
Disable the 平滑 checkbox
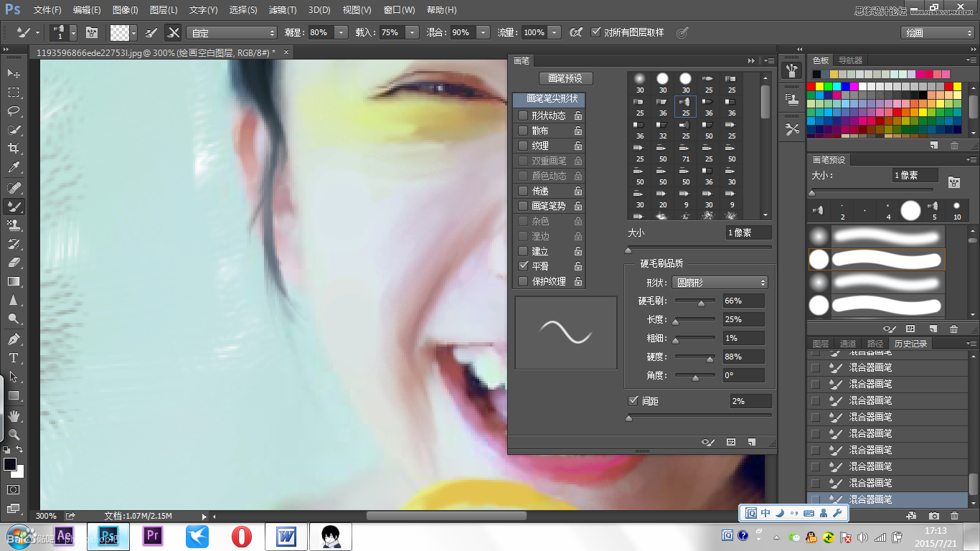click(x=522, y=265)
